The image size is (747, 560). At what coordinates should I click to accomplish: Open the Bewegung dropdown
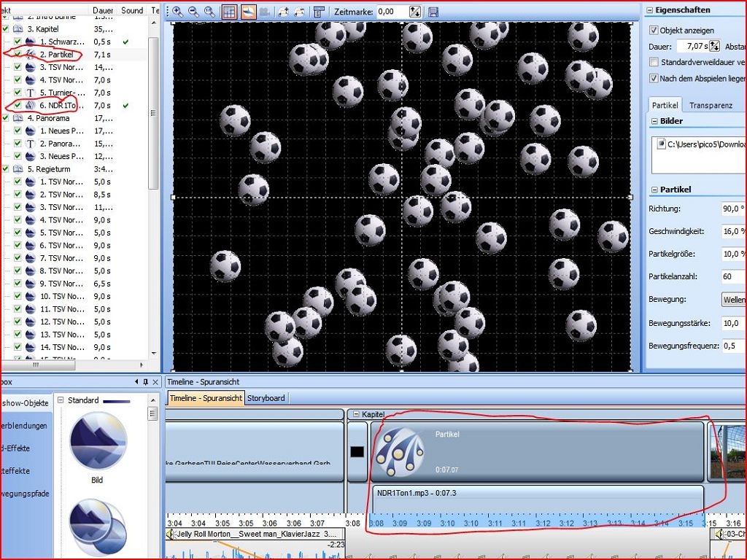click(x=733, y=300)
